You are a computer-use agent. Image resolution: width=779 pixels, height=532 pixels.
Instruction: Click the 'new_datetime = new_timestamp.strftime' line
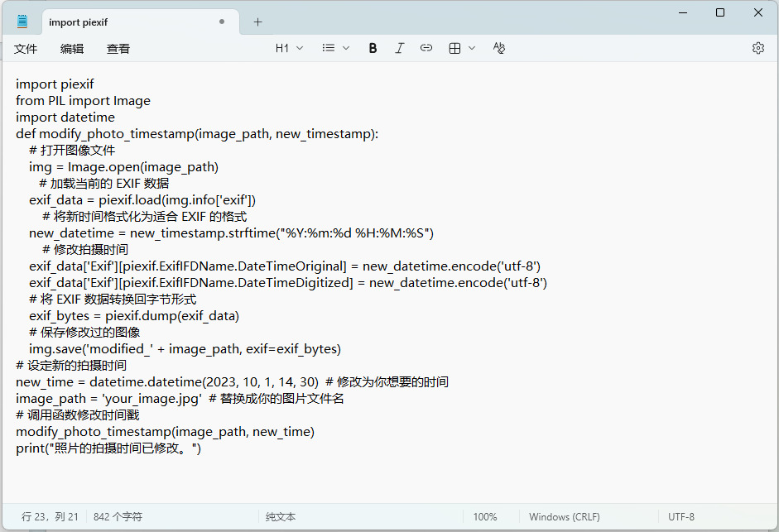[x=232, y=233]
